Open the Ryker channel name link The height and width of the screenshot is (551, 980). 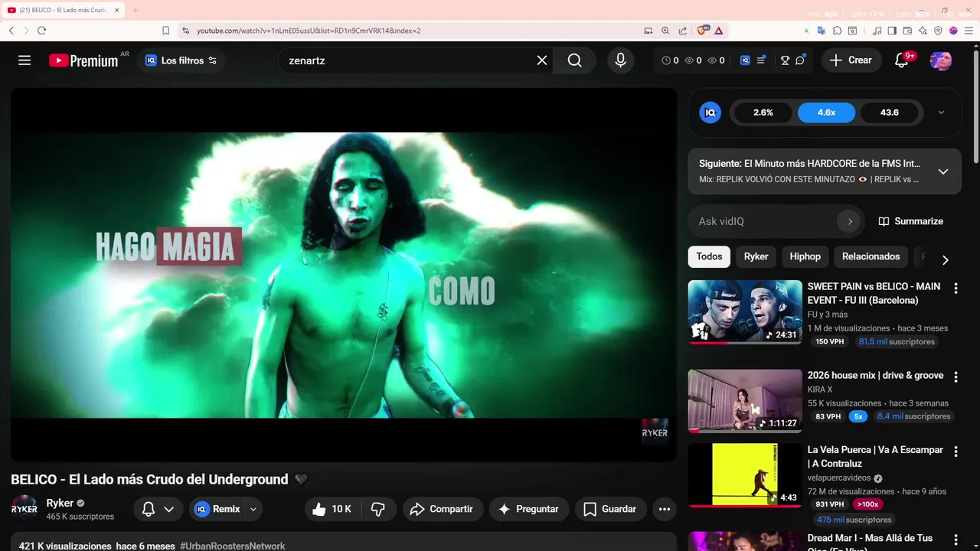tap(60, 503)
